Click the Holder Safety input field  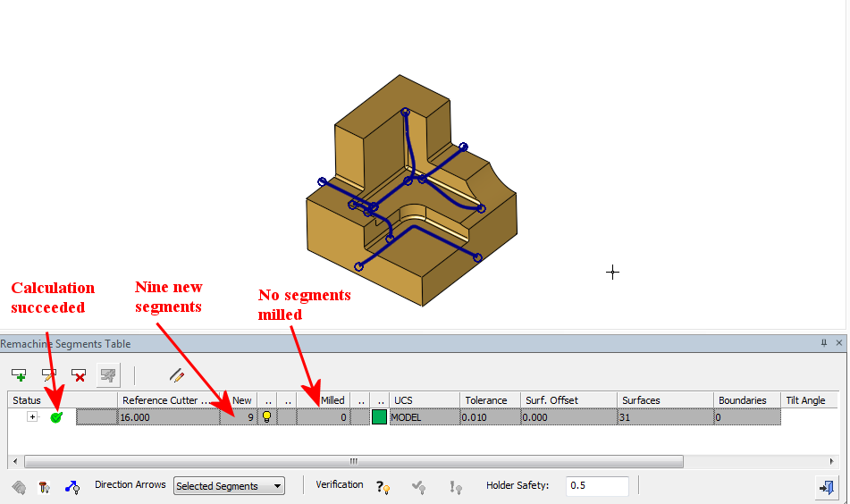[597, 486]
